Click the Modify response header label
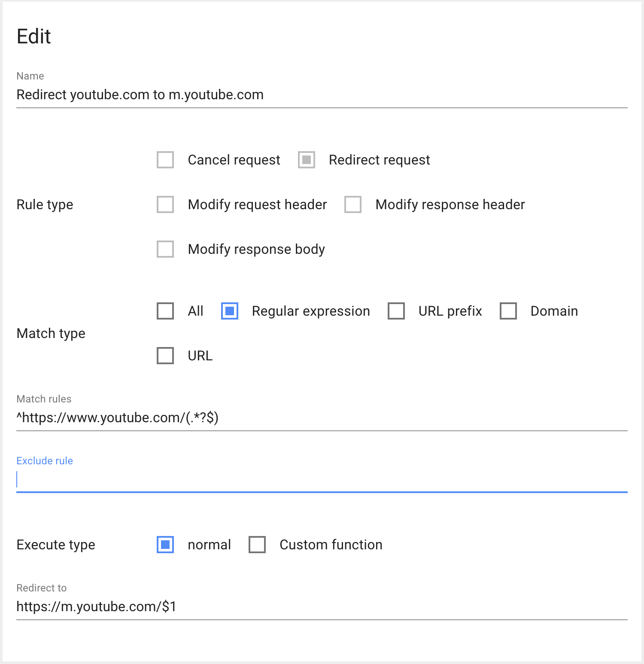The image size is (644, 664). pyautogui.click(x=450, y=204)
